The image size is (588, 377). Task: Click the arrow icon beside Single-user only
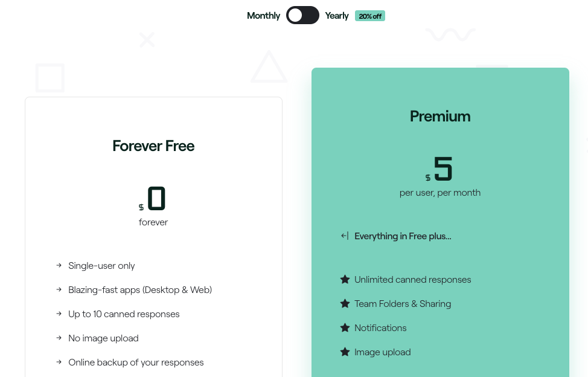click(x=59, y=266)
